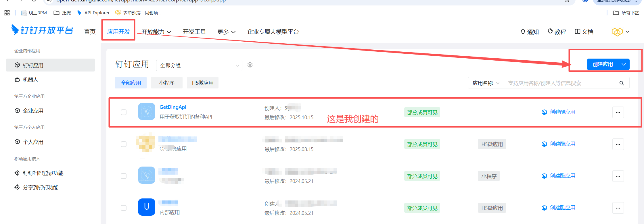
Task: Go to 首页 in top navigation
Action: tap(90, 32)
